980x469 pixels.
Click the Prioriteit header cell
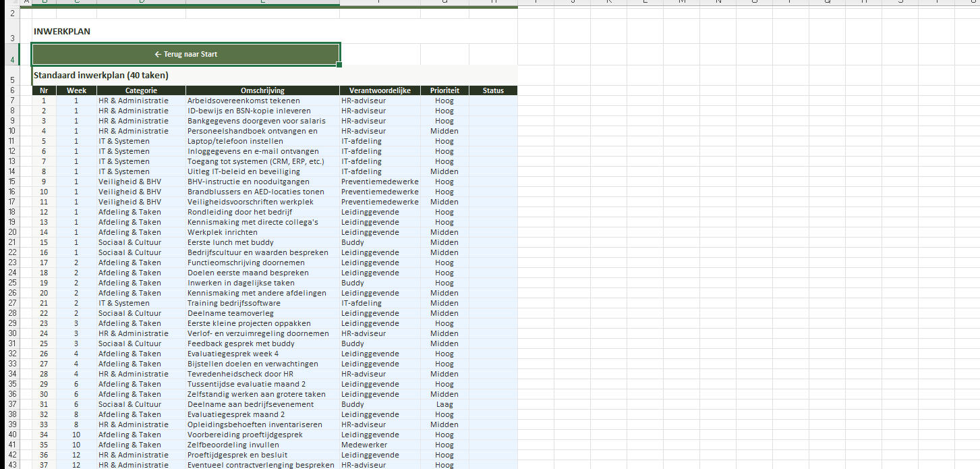click(x=444, y=90)
